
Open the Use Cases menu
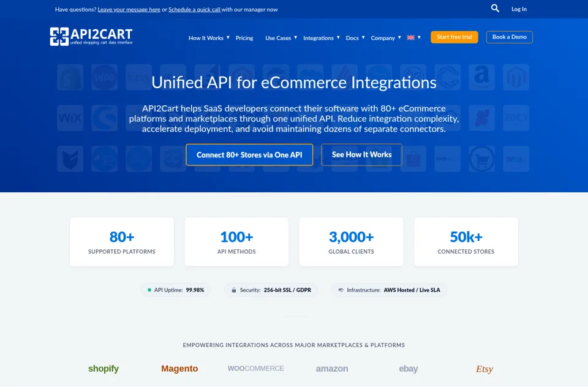coord(278,38)
